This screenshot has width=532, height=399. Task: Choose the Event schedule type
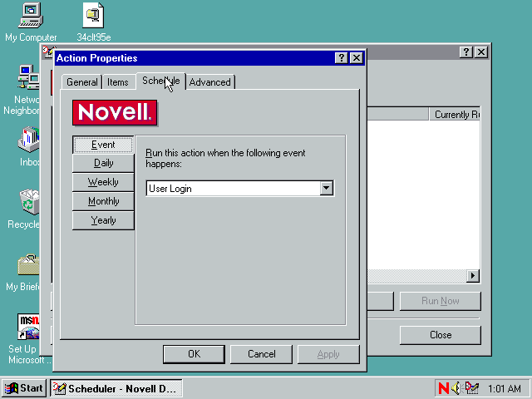pos(103,145)
